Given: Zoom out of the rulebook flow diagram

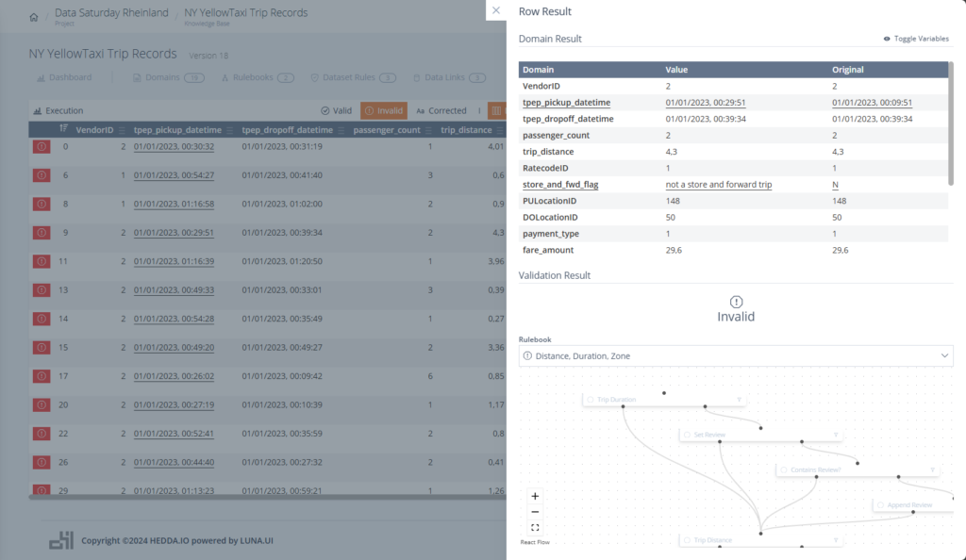Looking at the screenshot, I should pyautogui.click(x=535, y=512).
